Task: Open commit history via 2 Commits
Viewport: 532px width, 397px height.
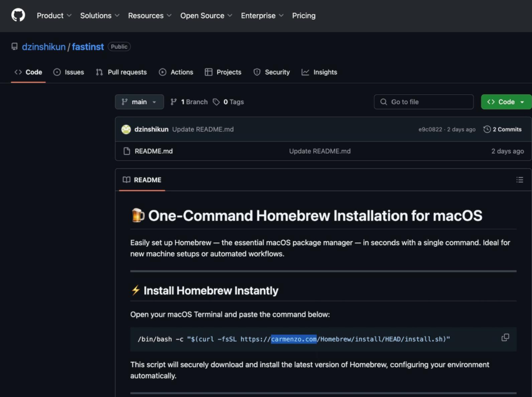Action: 502,130
